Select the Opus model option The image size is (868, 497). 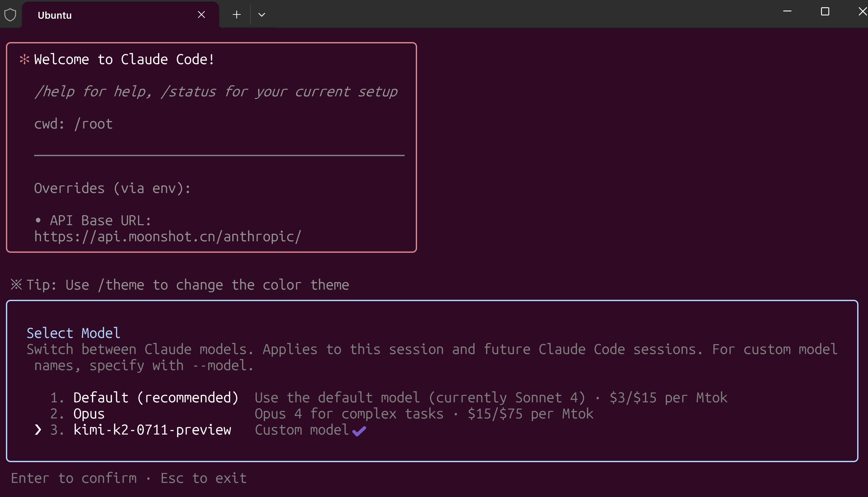(x=89, y=414)
